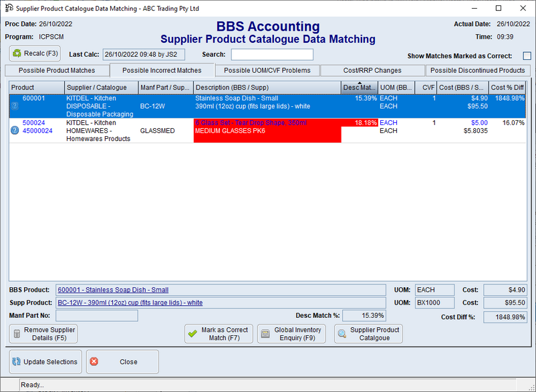Image resolution: width=536 pixels, height=392 pixels.
Task: Click the Supplier Product Catalogue magnifier icon
Action: [x=342, y=334]
